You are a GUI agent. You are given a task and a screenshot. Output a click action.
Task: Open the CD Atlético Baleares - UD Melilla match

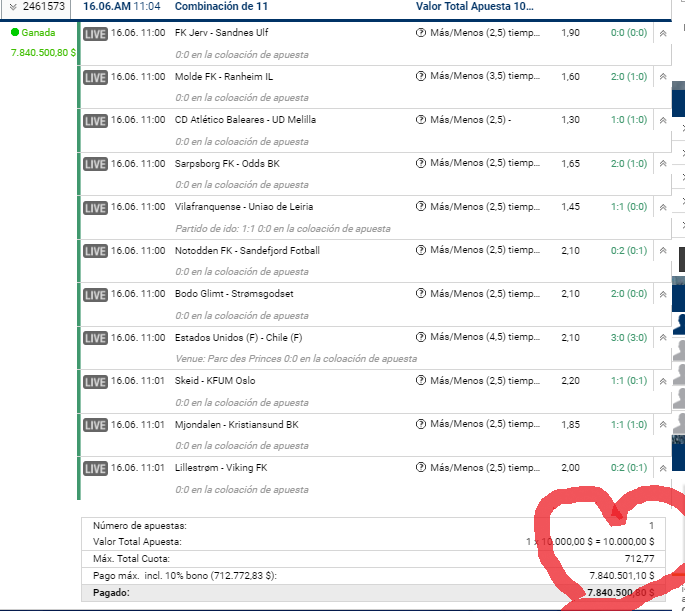pyautogui.click(x=245, y=120)
